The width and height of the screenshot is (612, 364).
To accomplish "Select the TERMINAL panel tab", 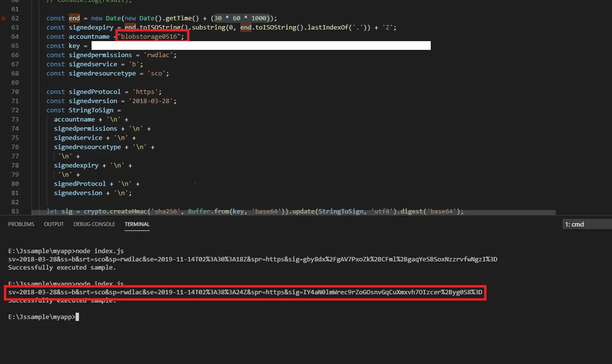I will click(x=137, y=224).
